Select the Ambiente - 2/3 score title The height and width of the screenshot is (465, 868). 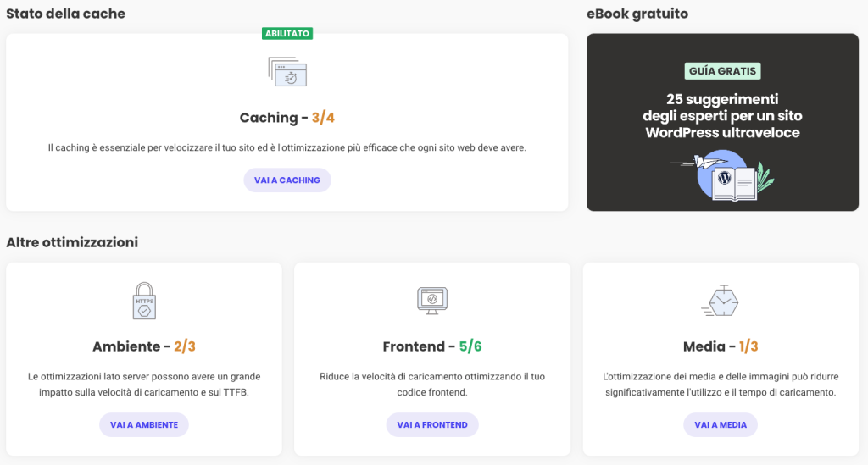[144, 346]
